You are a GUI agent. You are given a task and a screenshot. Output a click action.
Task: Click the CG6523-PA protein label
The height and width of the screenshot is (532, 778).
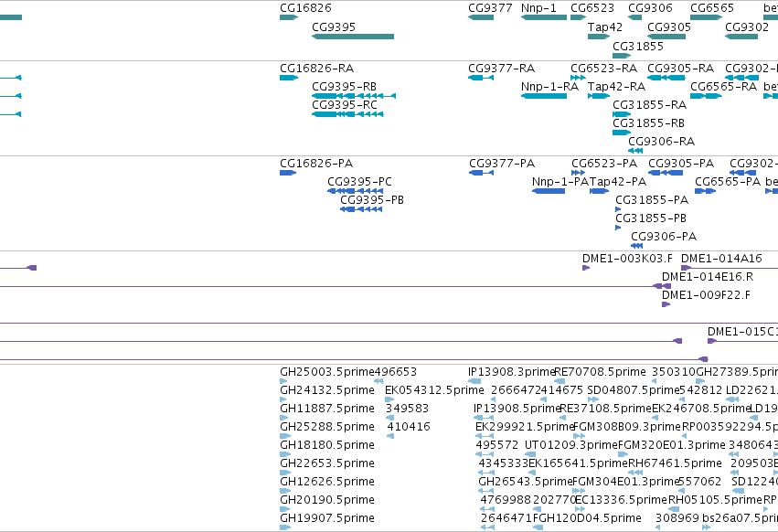pyautogui.click(x=604, y=164)
